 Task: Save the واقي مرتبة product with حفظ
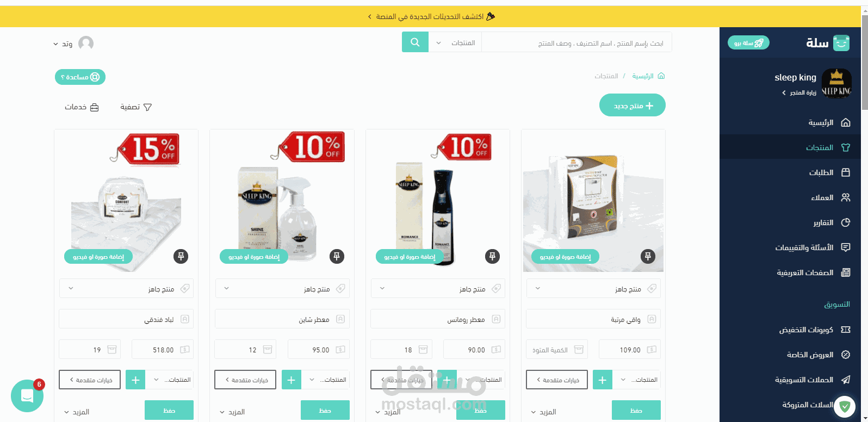coord(636,410)
